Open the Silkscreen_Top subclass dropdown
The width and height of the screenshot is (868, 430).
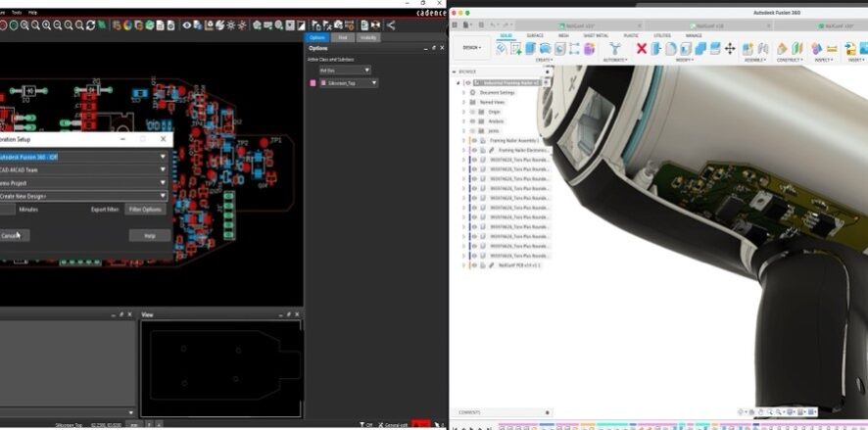click(x=349, y=83)
